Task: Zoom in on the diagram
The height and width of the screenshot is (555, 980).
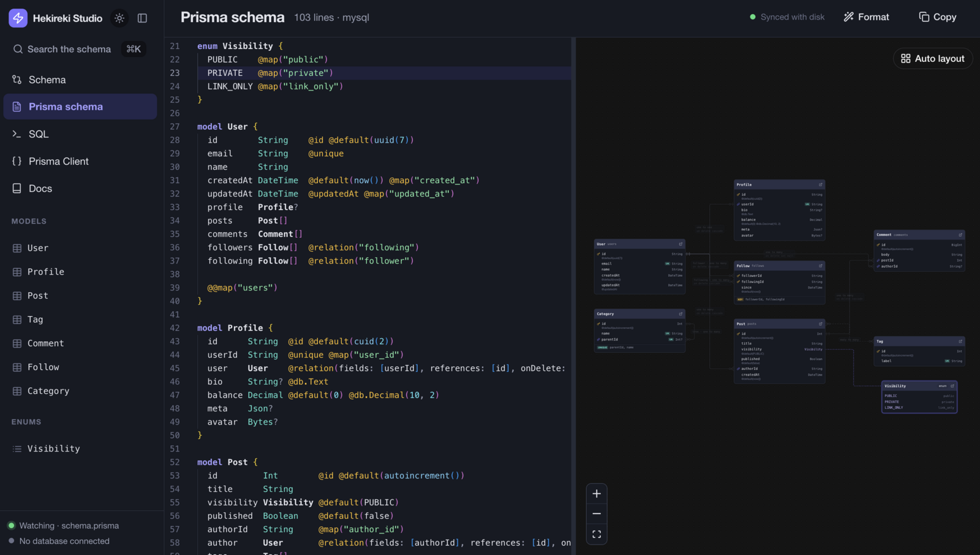Action: [597, 494]
